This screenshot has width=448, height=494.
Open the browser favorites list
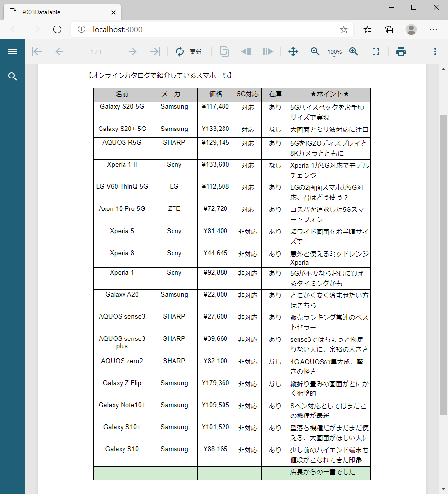click(368, 29)
